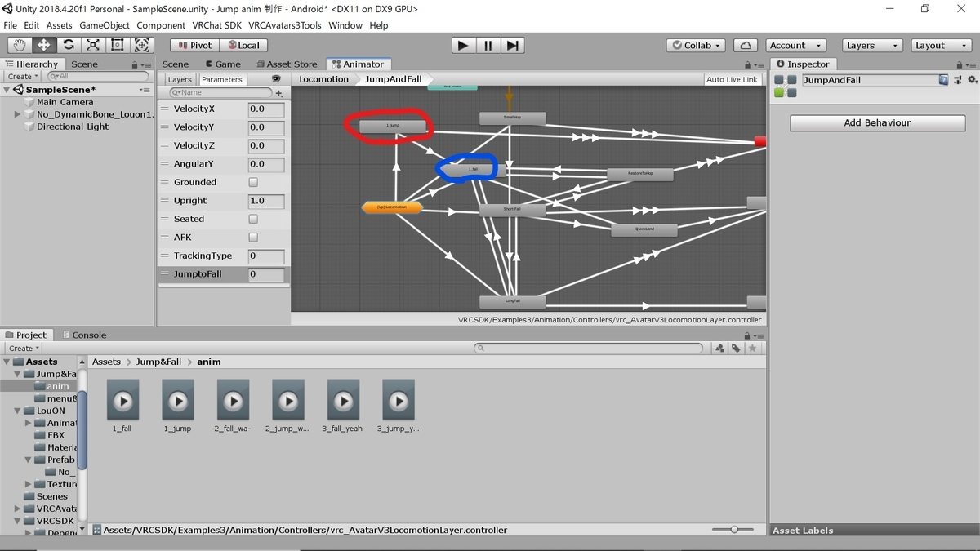The width and height of the screenshot is (980, 551).
Task: Open the Collab dropdown
Action: (x=697, y=46)
